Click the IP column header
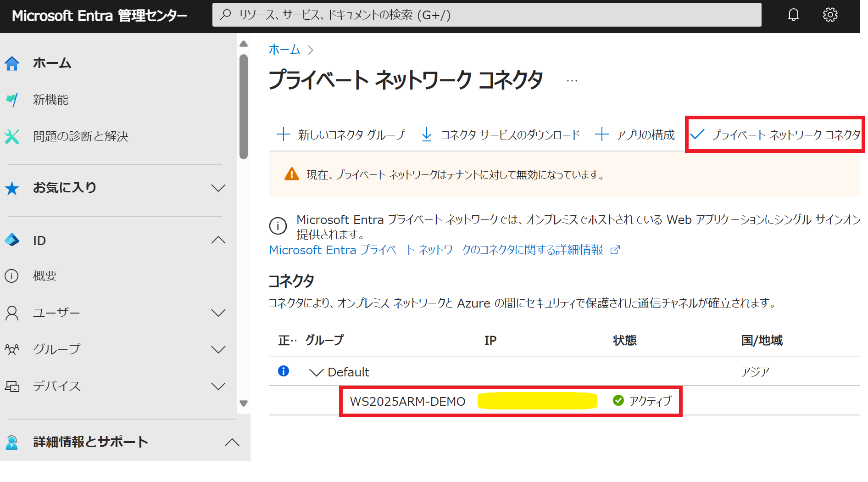 (490, 340)
